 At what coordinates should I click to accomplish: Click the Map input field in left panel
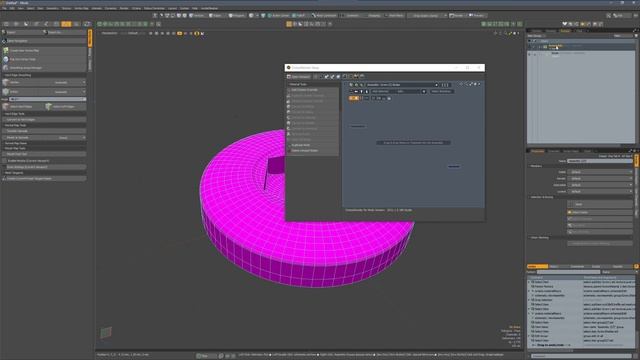point(47,99)
